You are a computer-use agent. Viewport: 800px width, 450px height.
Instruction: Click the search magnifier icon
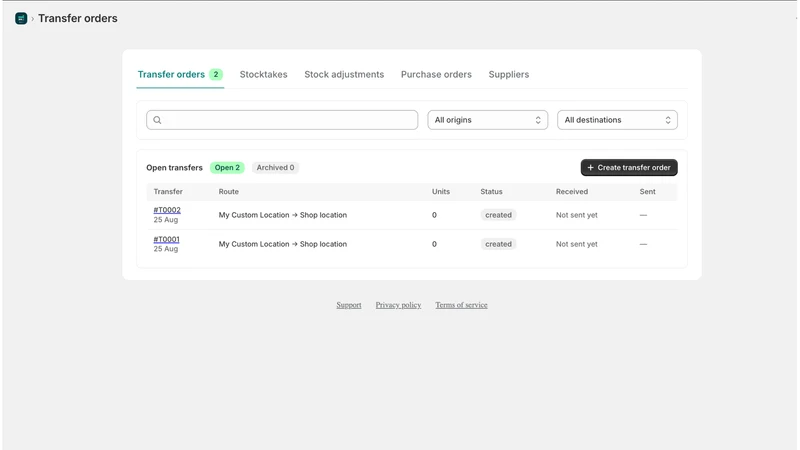(157, 120)
